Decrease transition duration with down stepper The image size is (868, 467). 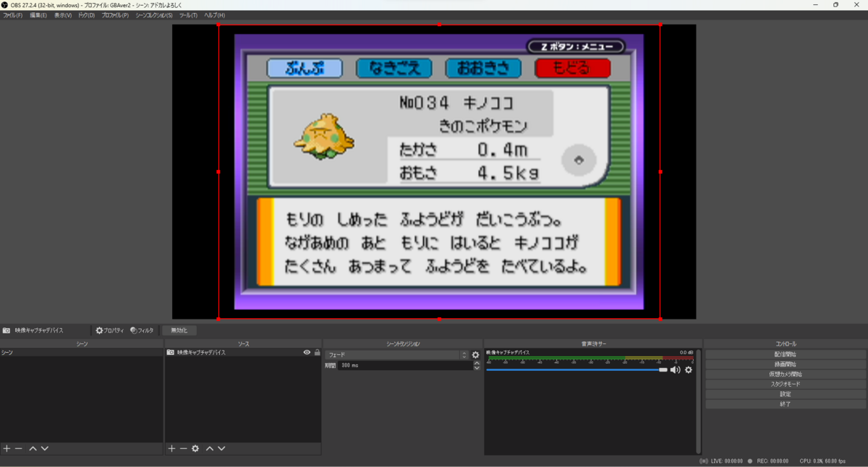477,369
